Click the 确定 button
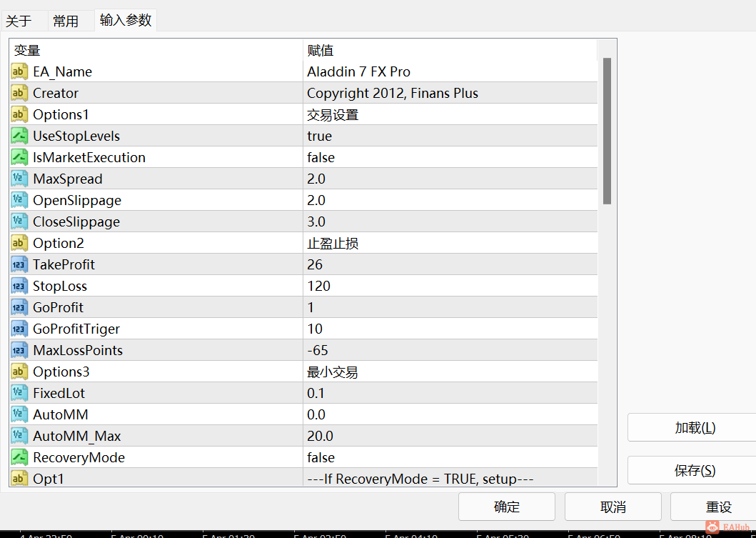This screenshot has height=538, width=756. coord(507,507)
